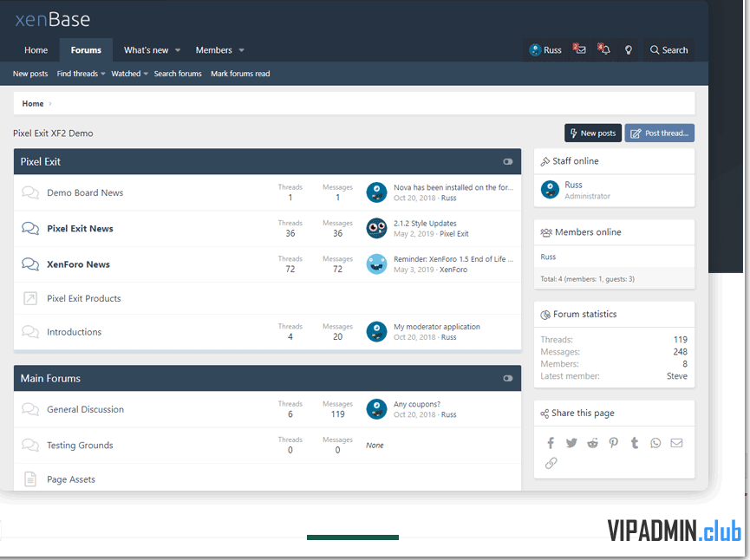Click the Pixel Exit Products link icon
This screenshot has width=750, height=560.
30,298
